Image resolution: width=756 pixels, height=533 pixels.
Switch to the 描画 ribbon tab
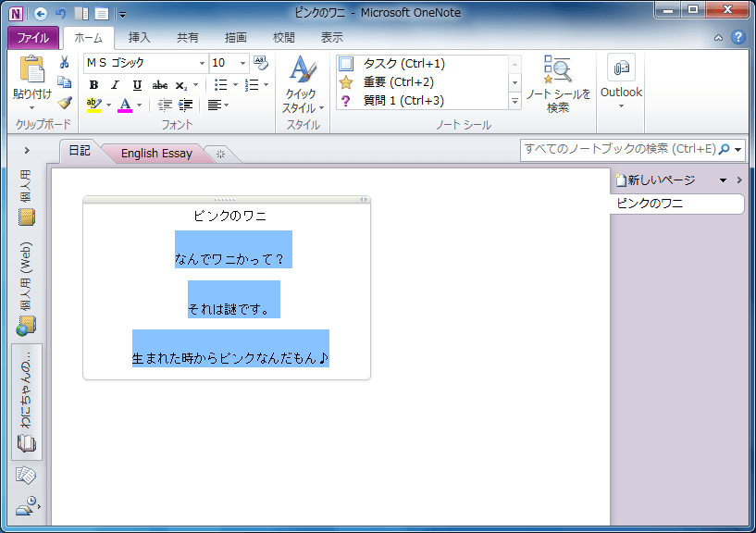[x=235, y=38]
